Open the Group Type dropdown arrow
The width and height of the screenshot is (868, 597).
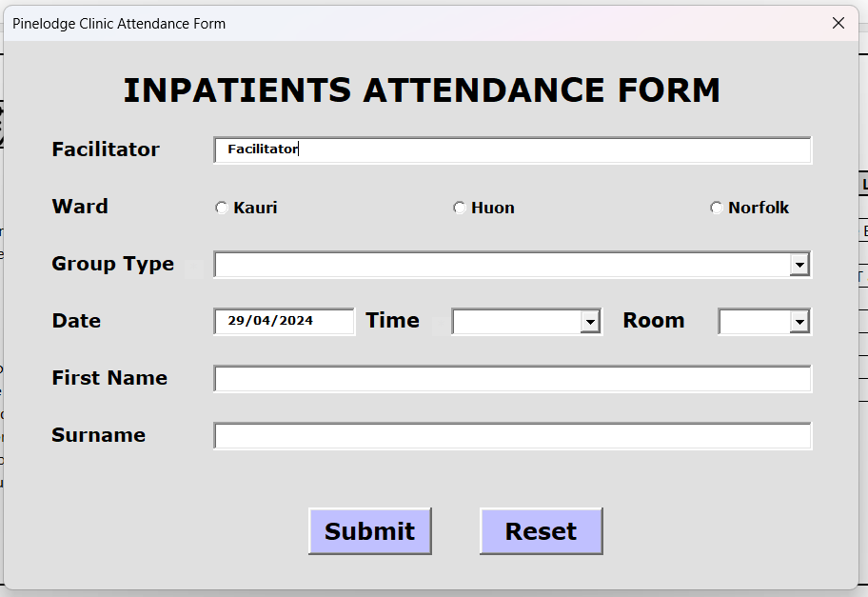799,265
